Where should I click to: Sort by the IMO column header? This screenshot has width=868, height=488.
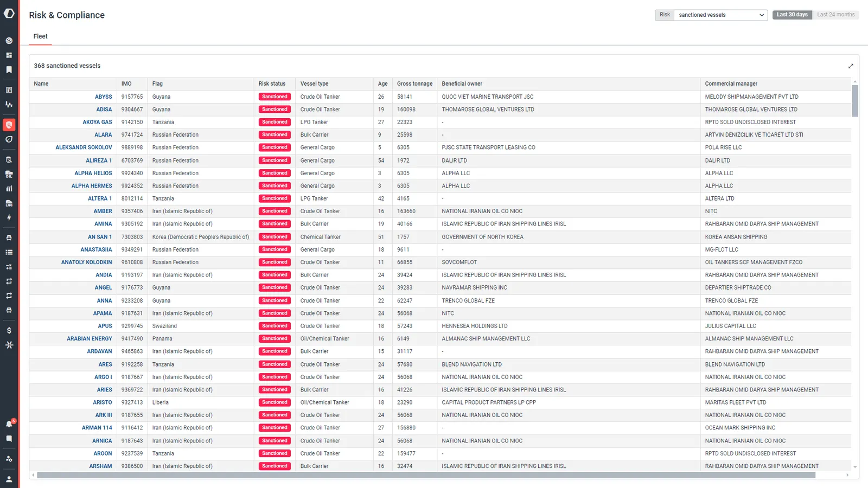[126, 84]
